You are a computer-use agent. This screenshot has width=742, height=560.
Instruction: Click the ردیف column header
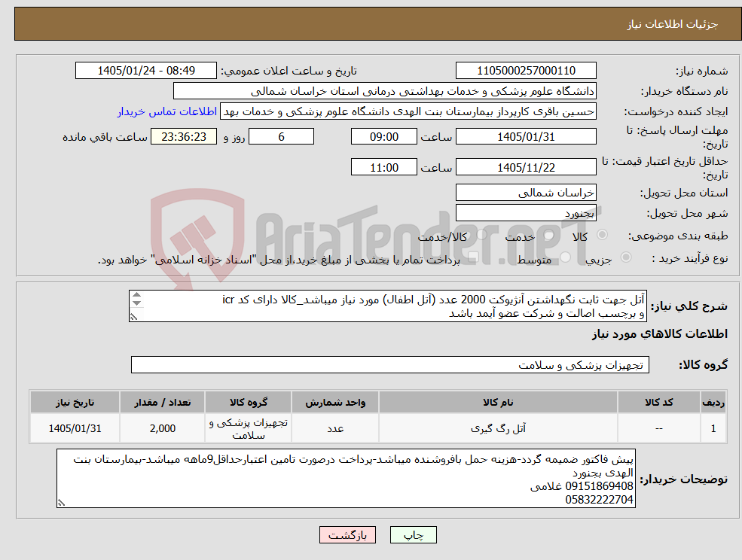point(713,403)
